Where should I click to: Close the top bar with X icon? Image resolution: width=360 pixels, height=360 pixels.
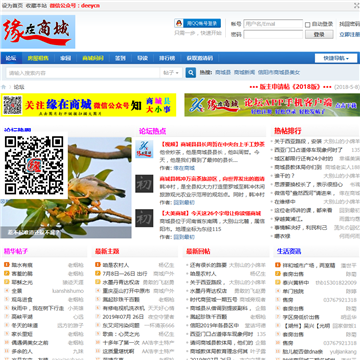pyautogui.click(x=357, y=5)
